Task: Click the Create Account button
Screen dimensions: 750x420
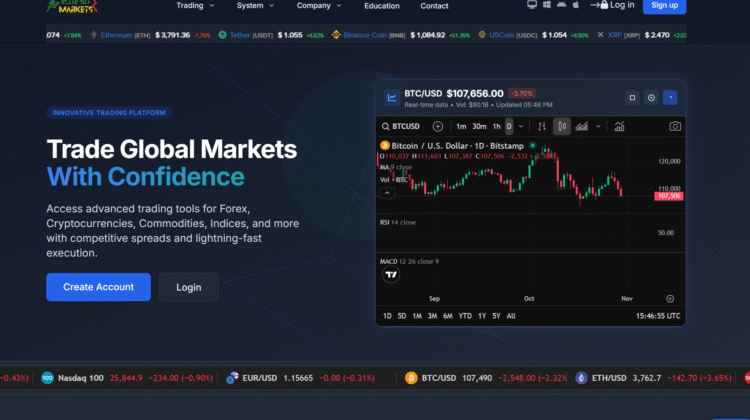Action: coord(98,287)
